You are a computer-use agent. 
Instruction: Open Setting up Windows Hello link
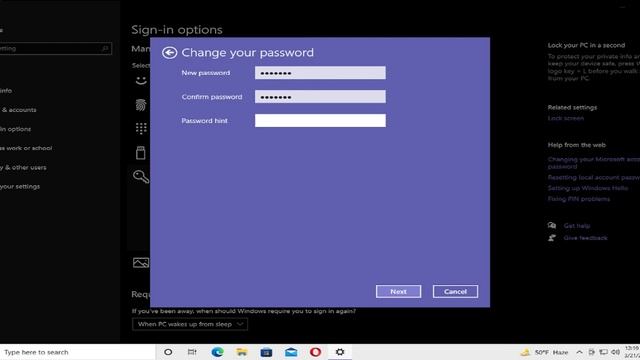(588, 188)
